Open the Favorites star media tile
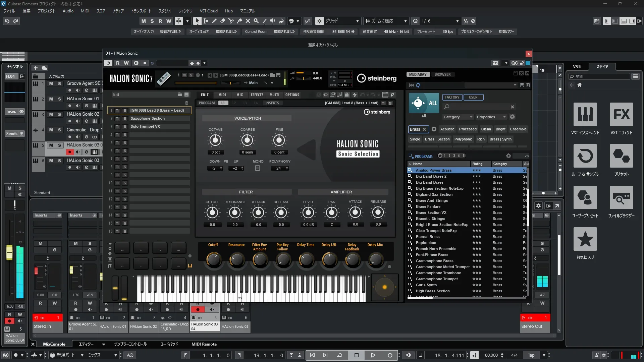 coord(585,239)
